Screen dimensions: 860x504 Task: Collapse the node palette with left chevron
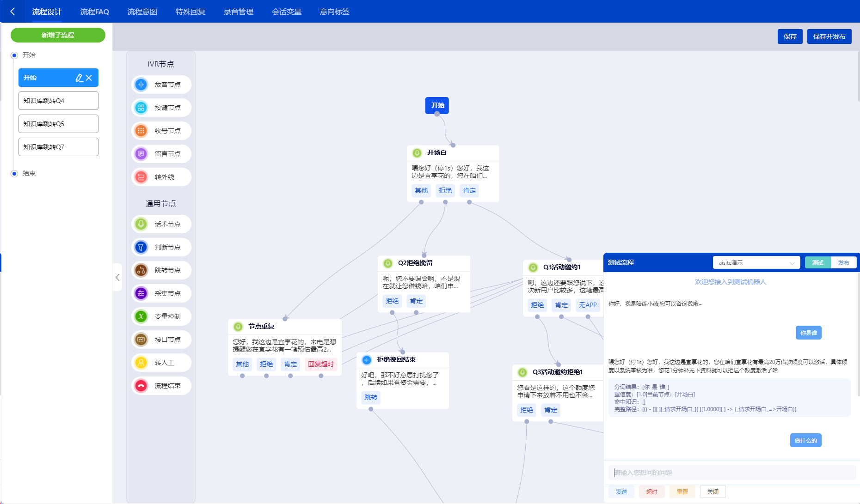[x=117, y=277]
